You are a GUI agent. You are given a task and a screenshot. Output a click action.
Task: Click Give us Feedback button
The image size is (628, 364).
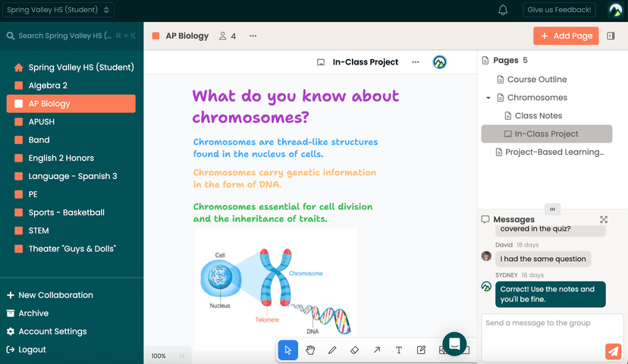pyautogui.click(x=560, y=11)
